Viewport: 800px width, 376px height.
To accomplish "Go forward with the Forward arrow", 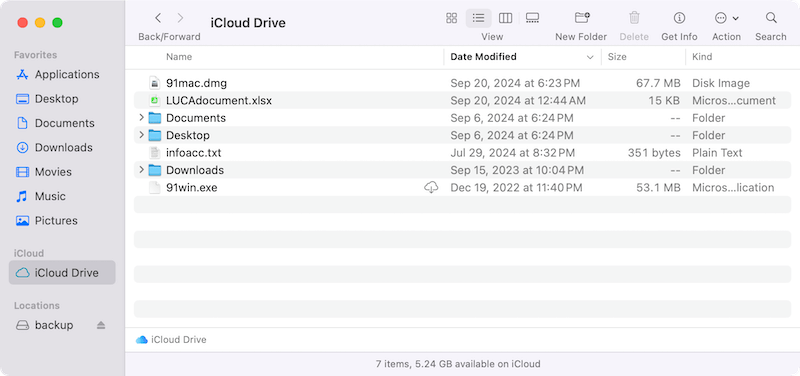I will [180, 18].
